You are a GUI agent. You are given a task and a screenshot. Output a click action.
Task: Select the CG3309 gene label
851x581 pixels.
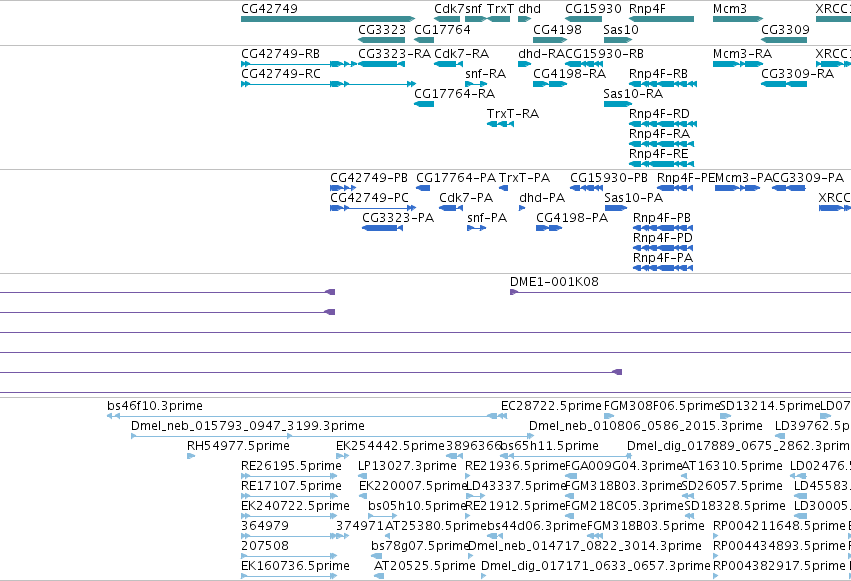coord(785,29)
